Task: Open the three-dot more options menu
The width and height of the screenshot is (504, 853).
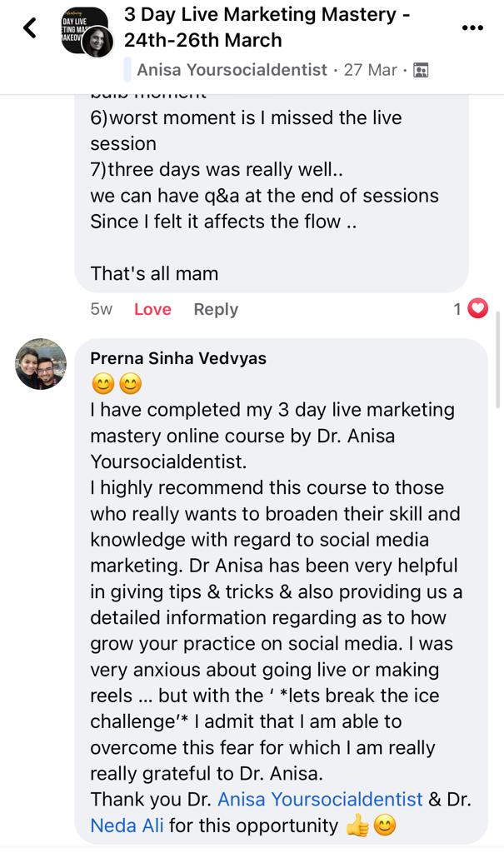Action: (472, 27)
